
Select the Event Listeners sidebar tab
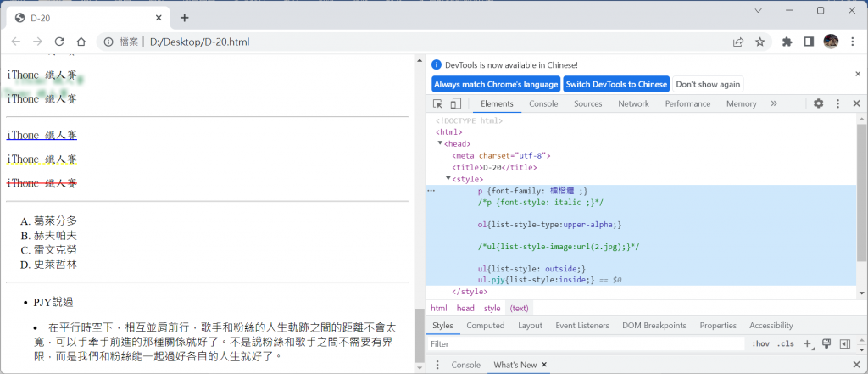pos(582,326)
